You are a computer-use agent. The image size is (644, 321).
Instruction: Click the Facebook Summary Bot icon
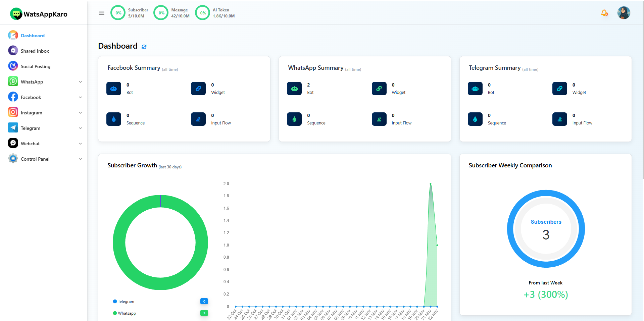point(114,89)
